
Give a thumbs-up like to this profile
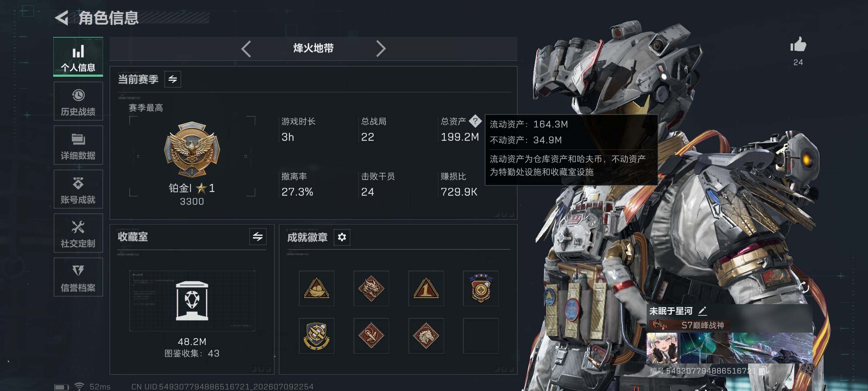tap(798, 45)
